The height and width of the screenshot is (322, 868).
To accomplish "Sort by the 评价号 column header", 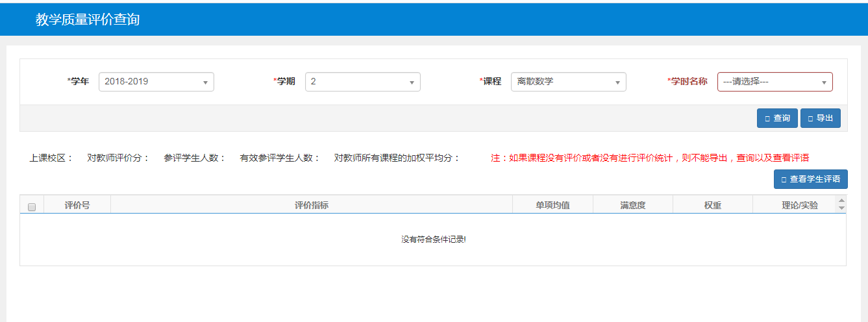I will point(77,205).
